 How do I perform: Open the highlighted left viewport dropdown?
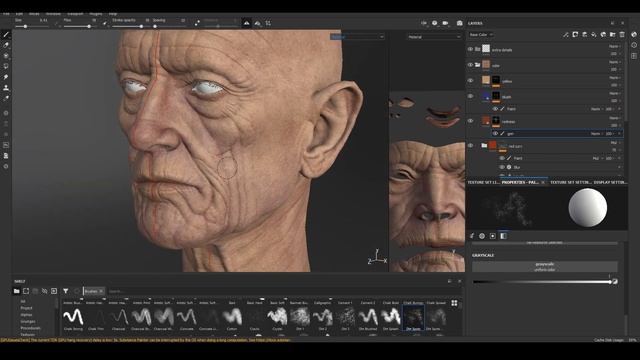tap(357, 37)
